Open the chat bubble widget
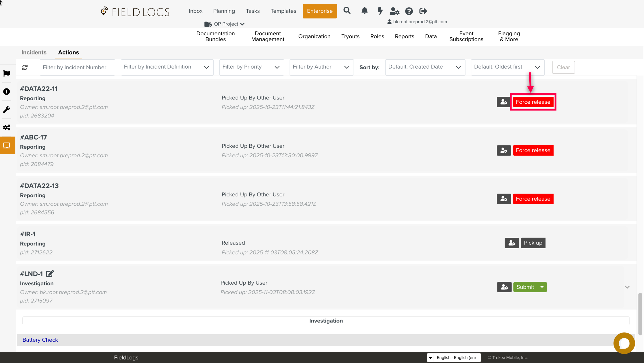 (x=624, y=343)
